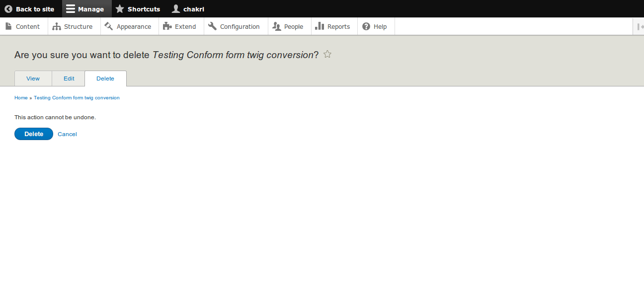
Task: Open the Shortcuts star menu
Action: click(x=138, y=9)
